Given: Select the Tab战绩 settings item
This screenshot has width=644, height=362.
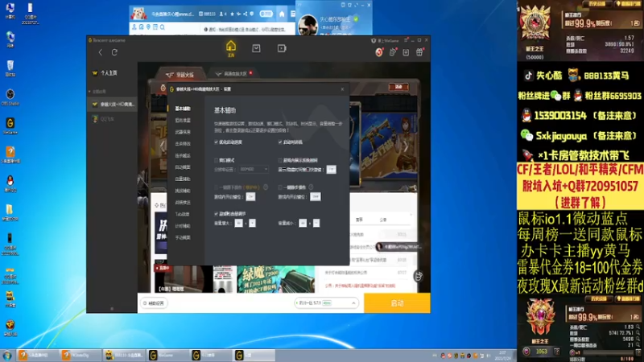Looking at the screenshot, I should (x=183, y=214).
